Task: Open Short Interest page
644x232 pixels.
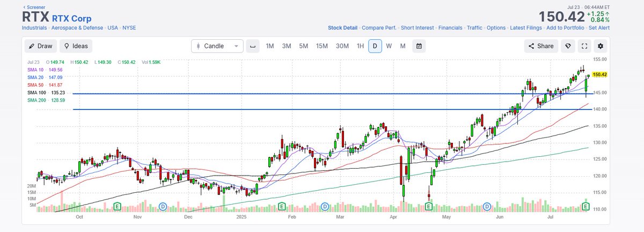Action: (x=417, y=27)
